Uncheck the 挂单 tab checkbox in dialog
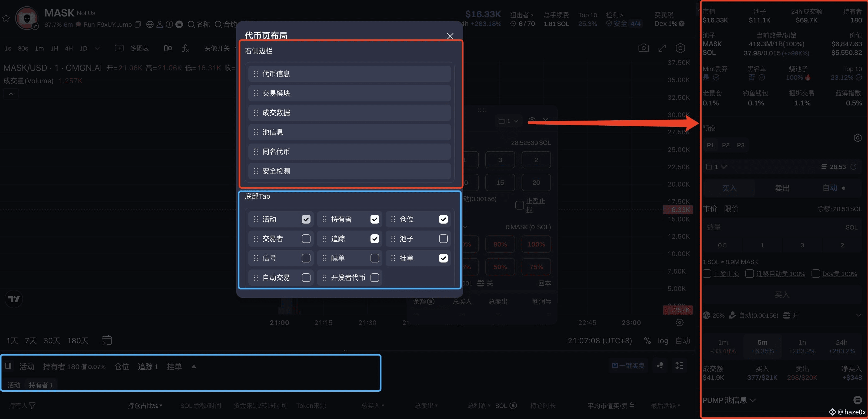This screenshot has height=419, width=868. [443, 258]
